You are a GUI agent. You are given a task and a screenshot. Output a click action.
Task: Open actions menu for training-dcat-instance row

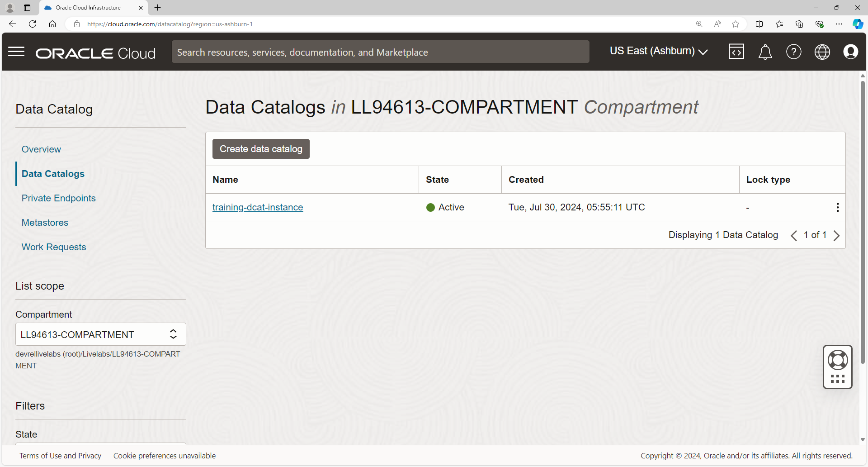pos(838,207)
